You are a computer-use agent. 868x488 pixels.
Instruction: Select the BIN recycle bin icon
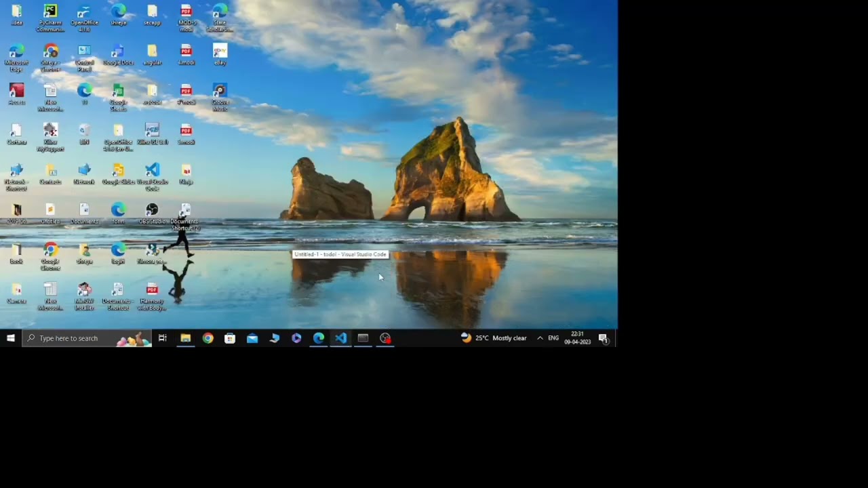pyautogui.click(x=84, y=134)
